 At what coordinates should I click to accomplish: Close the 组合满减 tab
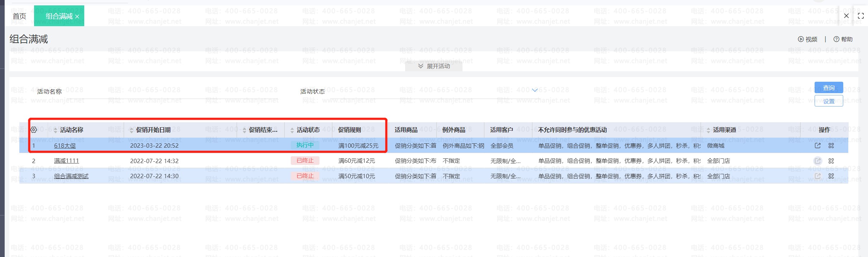[x=77, y=16]
